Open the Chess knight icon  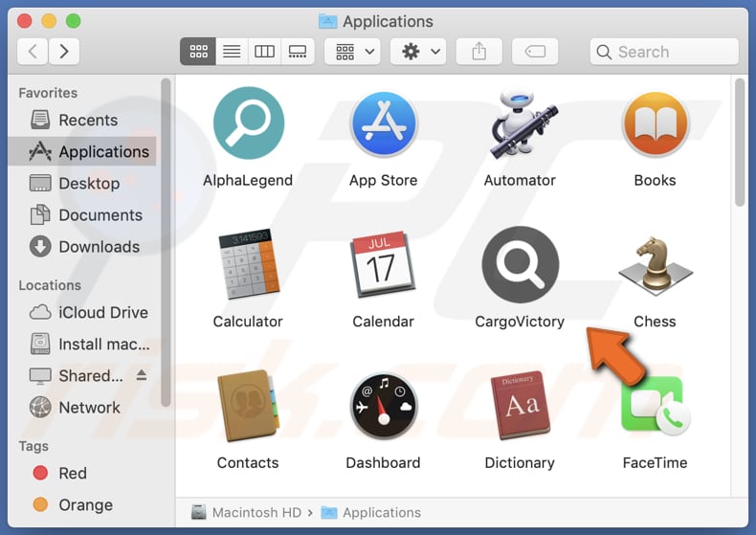(x=656, y=265)
